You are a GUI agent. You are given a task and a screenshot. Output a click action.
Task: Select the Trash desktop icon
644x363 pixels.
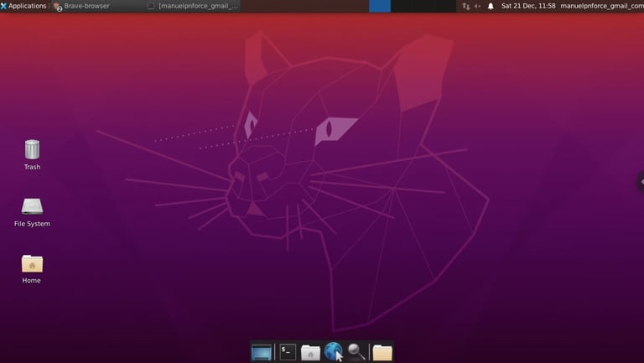32,154
